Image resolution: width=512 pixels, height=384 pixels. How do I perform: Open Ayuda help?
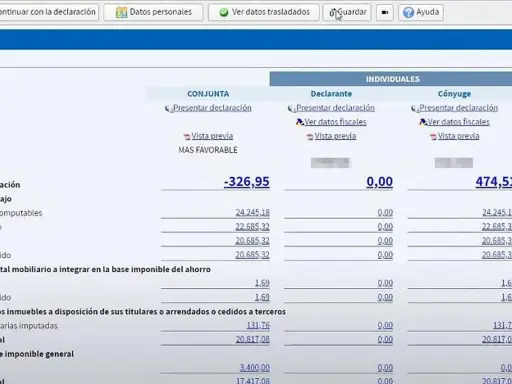[x=421, y=12]
